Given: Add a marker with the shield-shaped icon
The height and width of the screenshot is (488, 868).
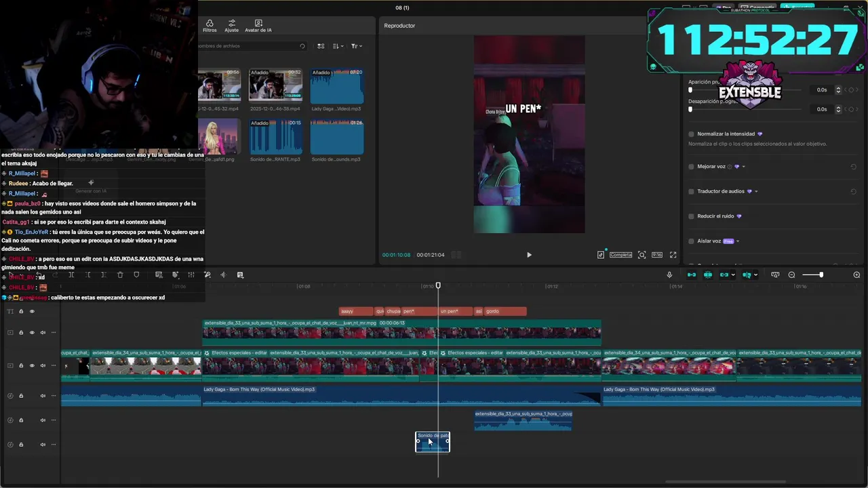Looking at the screenshot, I should [x=136, y=274].
